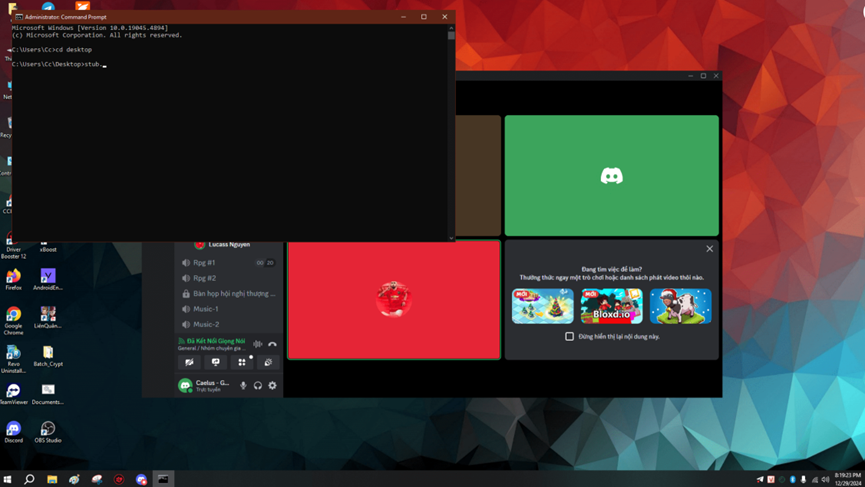Launch the Bloxd.io activity thumbnail
This screenshot has width=865, height=487.
pyautogui.click(x=612, y=306)
